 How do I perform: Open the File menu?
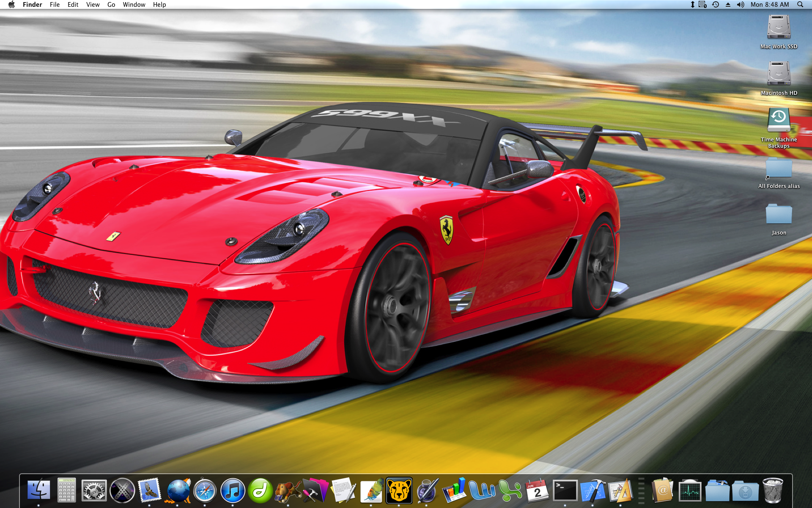55,5
